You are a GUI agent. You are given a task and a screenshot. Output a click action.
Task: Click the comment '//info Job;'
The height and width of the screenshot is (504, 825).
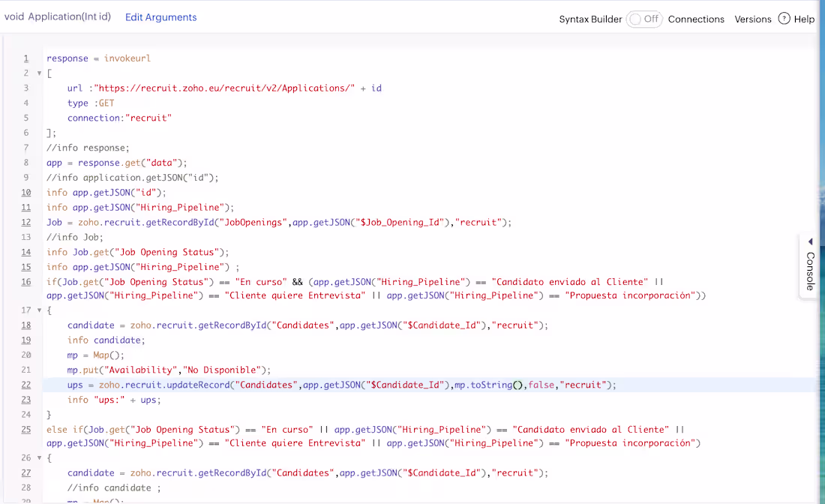[75, 237]
